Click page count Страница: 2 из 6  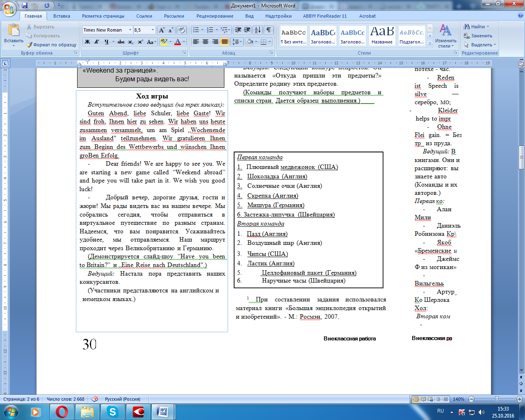[x=21, y=399]
